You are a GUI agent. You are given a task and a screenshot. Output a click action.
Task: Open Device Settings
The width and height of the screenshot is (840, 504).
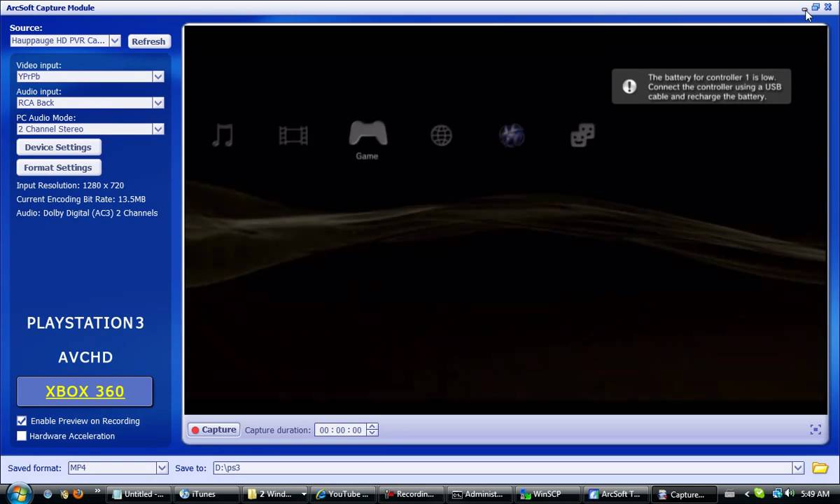coord(59,147)
